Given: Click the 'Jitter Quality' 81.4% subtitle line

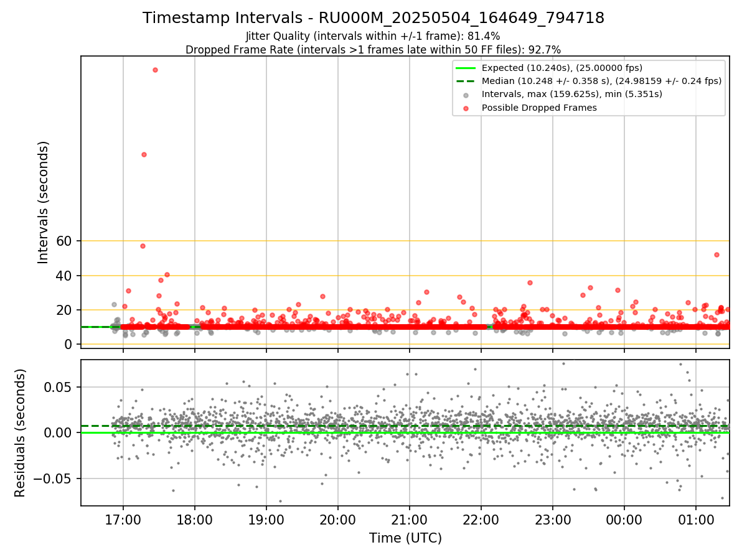Looking at the screenshot, I should click(x=374, y=36).
